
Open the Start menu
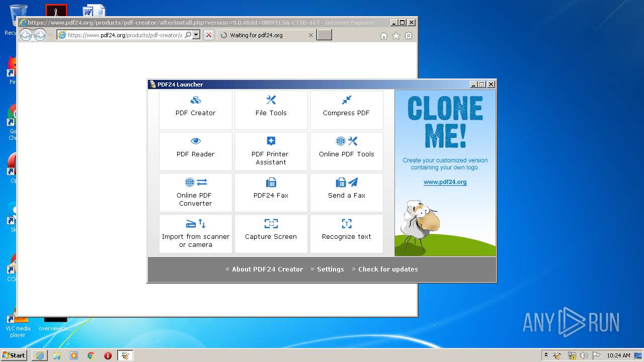[14, 355]
